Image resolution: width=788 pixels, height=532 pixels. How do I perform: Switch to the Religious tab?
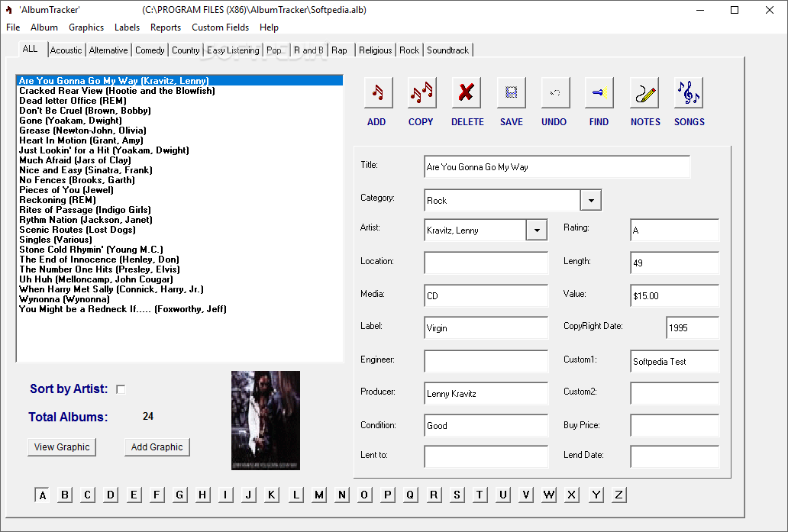click(x=376, y=50)
